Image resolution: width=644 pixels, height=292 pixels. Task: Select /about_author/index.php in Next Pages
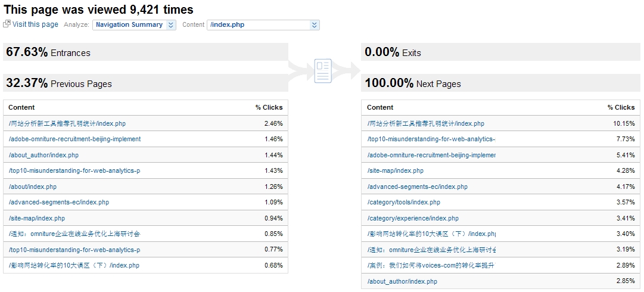pyautogui.click(x=402, y=281)
